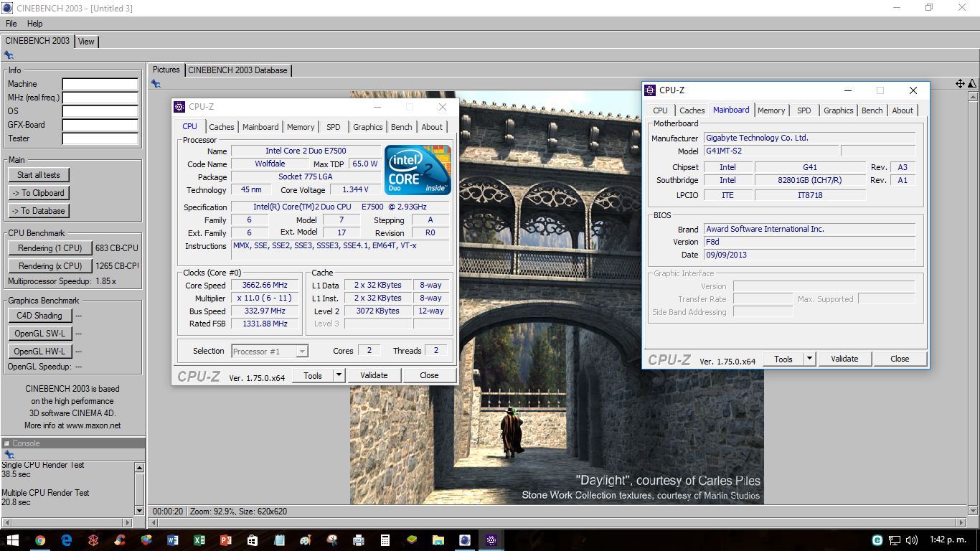Viewport: 980px width, 551px height.
Task: Click the Core Speed value 3662.66 MHz
Action: (265, 286)
